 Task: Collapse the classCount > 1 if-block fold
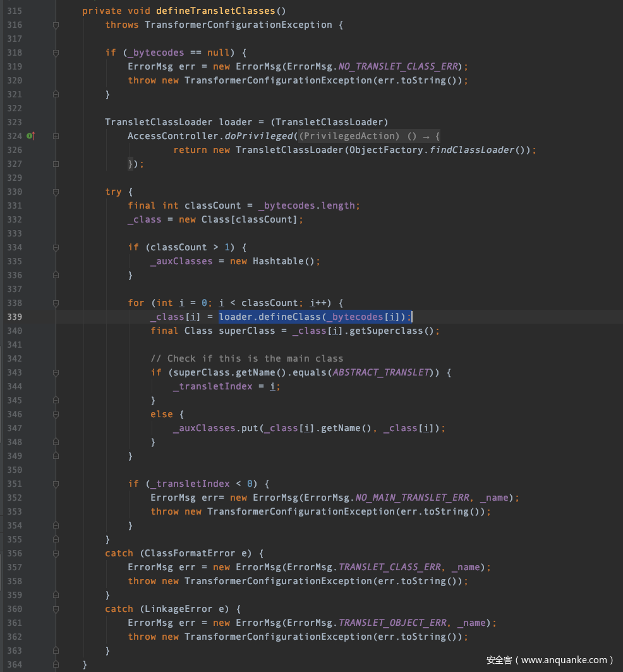point(55,247)
